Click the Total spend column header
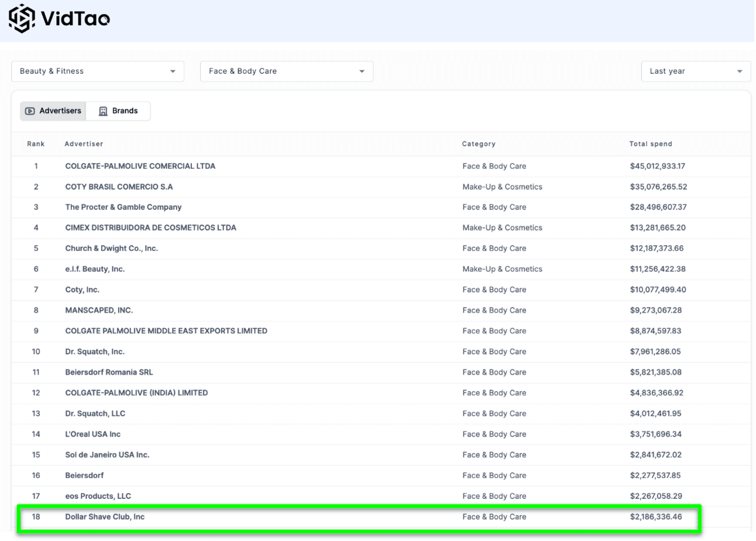 (x=651, y=144)
